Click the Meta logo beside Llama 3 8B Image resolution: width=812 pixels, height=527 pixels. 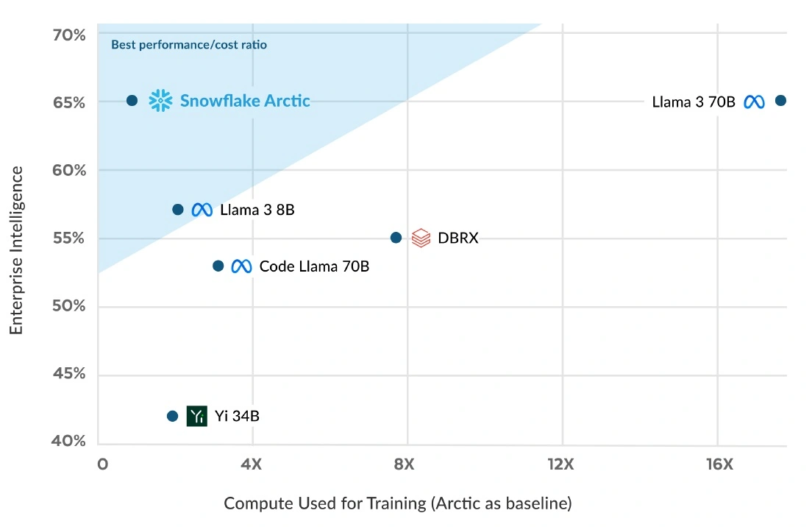click(202, 210)
